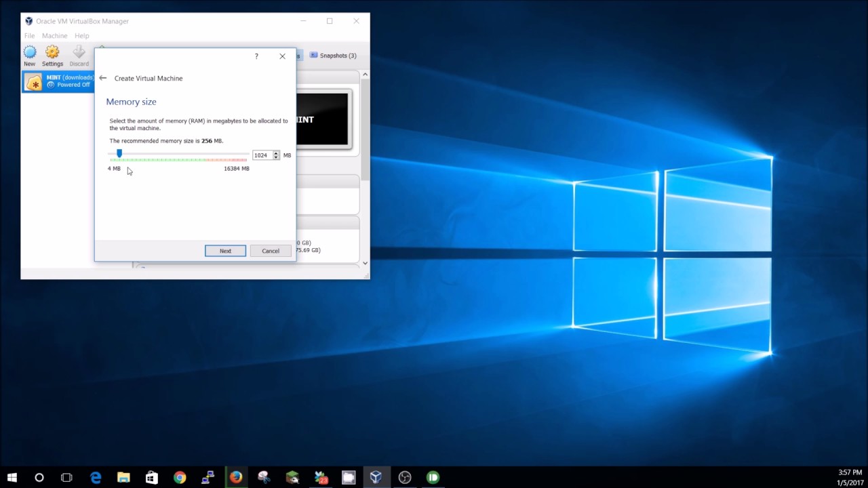This screenshot has width=868, height=488.
Task: Open the Machine menu
Action: pos(54,36)
